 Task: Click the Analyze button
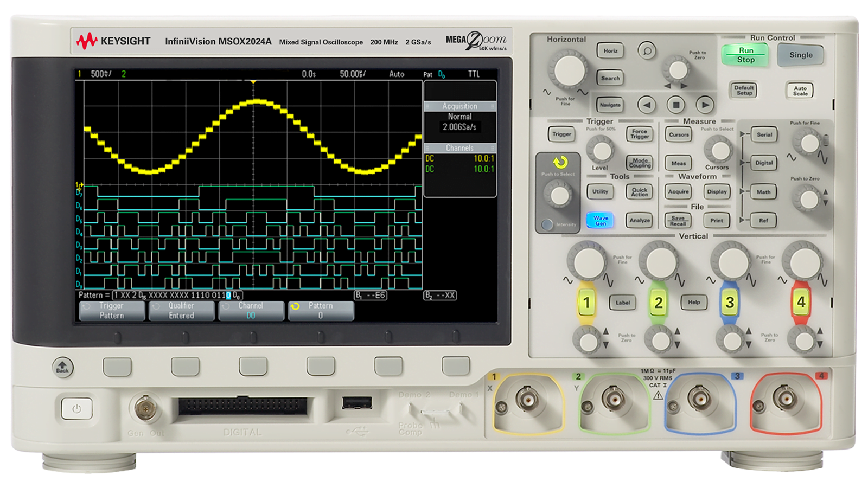pyautogui.click(x=640, y=220)
